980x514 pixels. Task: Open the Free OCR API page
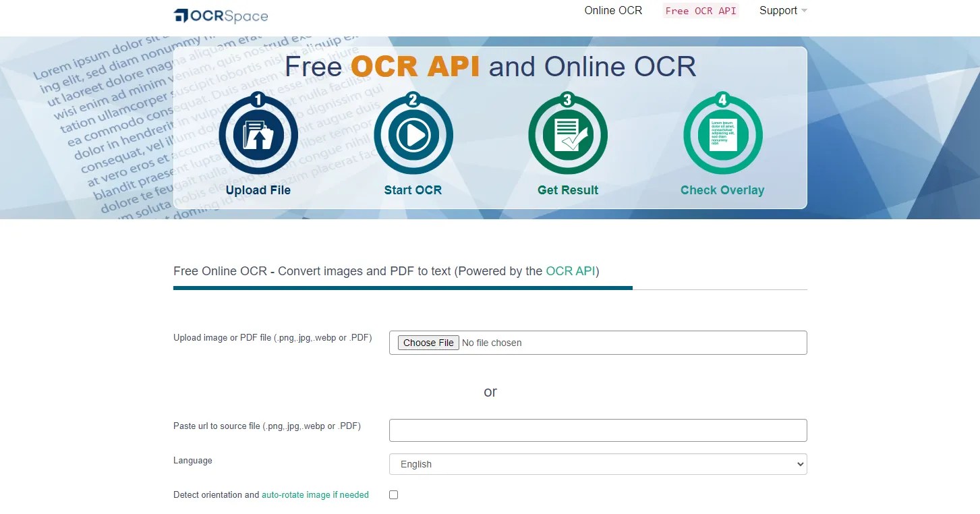[x=701, y=11]
